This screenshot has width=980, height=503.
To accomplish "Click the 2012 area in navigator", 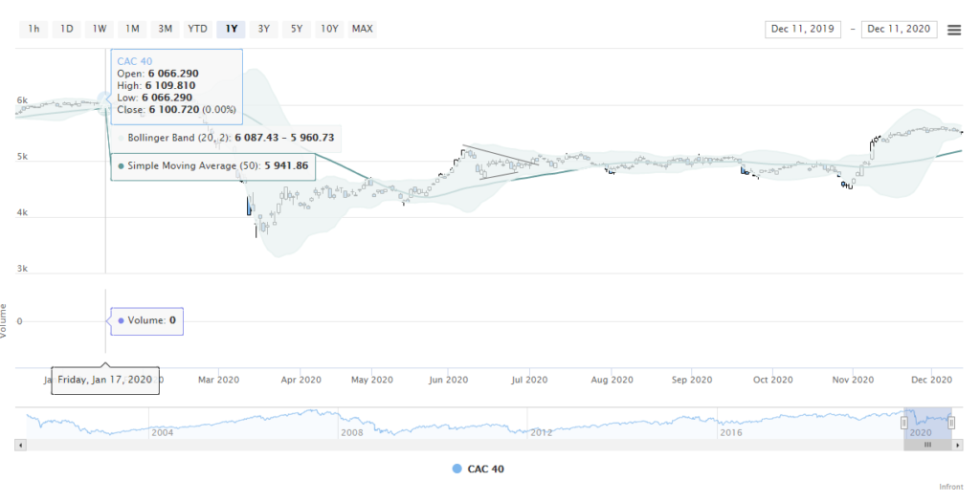I will click(x=542, y=432).
